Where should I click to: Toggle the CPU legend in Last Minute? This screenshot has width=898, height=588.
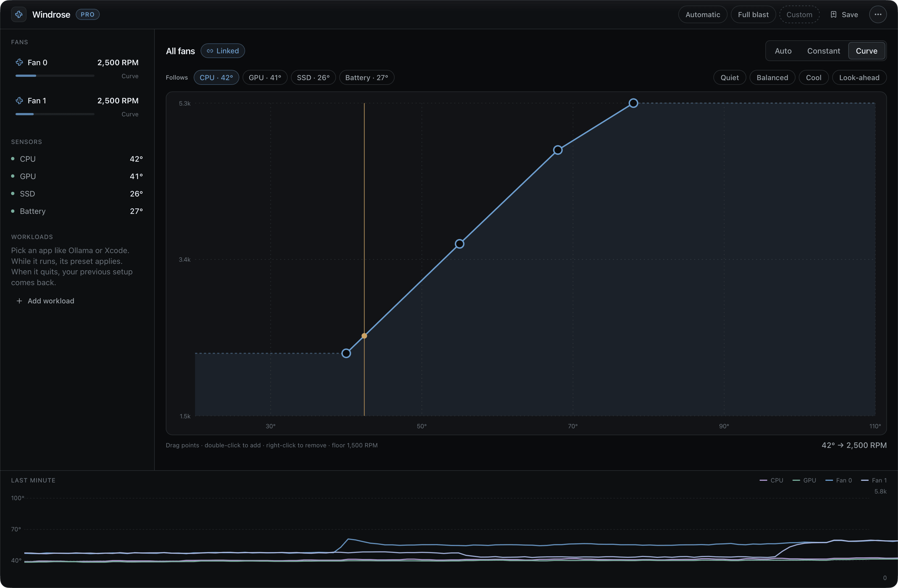pyautogui.click(x=771, y=480)
